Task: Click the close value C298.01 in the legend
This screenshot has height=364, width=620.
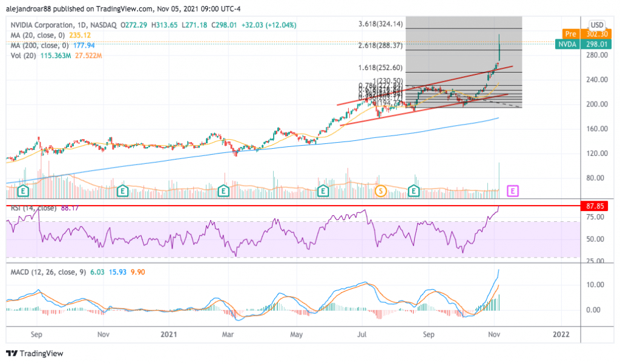Action: click(224, 25)
